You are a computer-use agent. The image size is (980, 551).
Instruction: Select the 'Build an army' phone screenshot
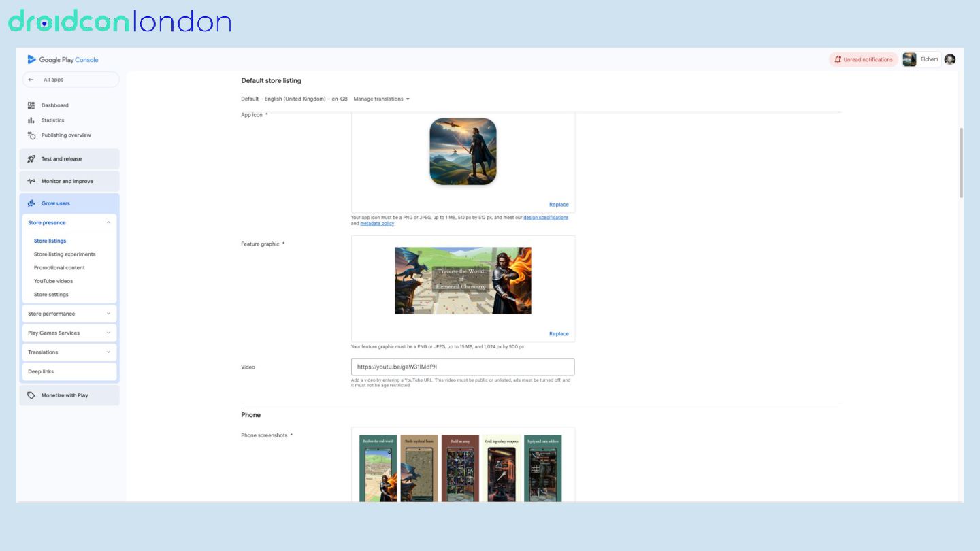click(x=460, y=469)
